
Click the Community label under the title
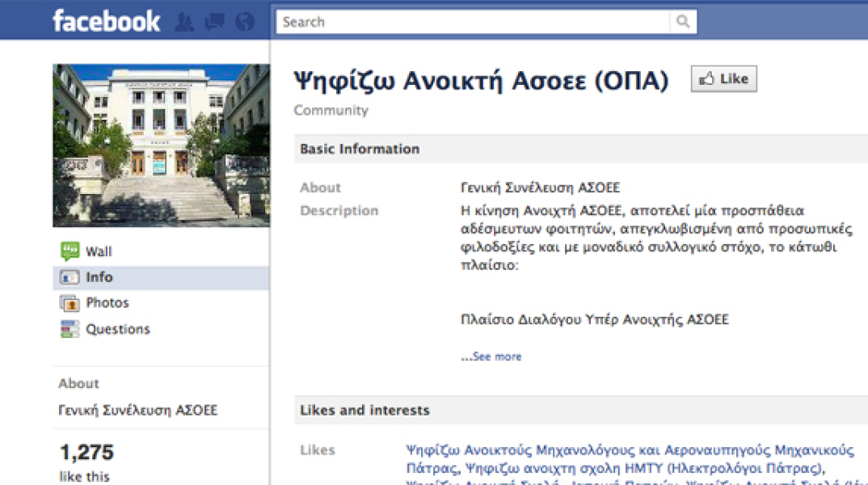click(331, 111)
